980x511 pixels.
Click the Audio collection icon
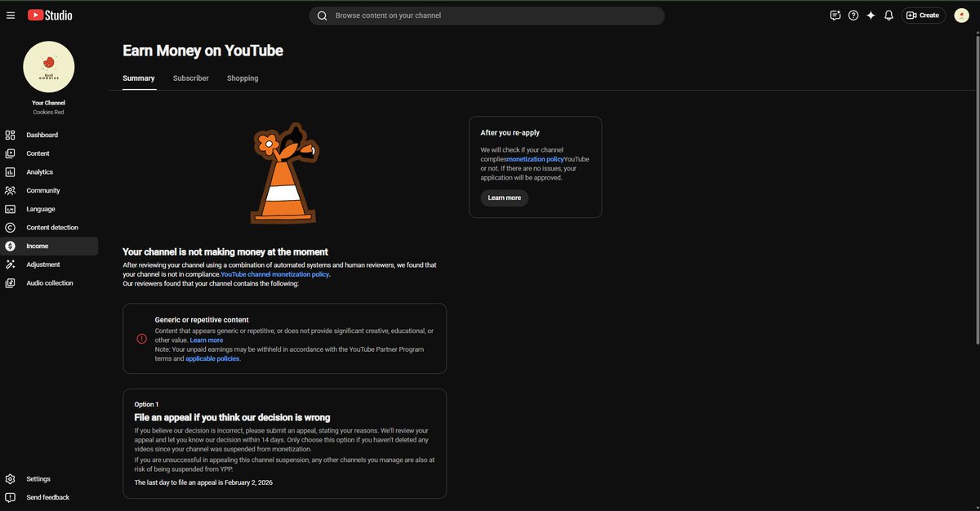[10, 283]
